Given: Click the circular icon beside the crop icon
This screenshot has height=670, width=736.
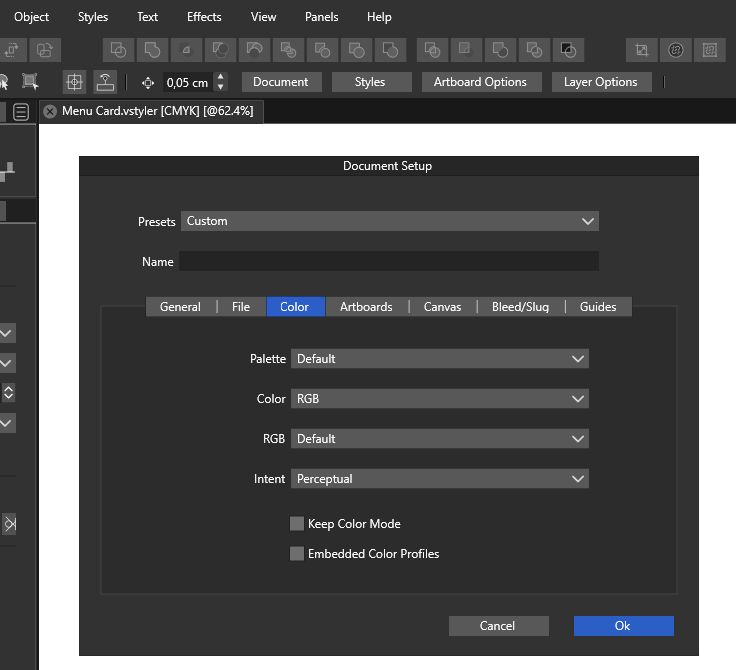Looking at the screenshot, I should (676, 49).
